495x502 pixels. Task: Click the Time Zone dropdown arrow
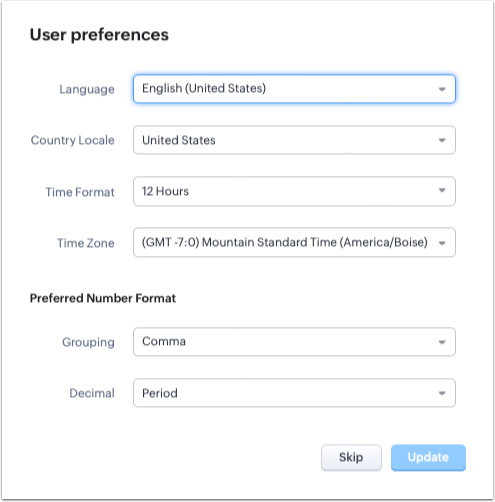442,243
